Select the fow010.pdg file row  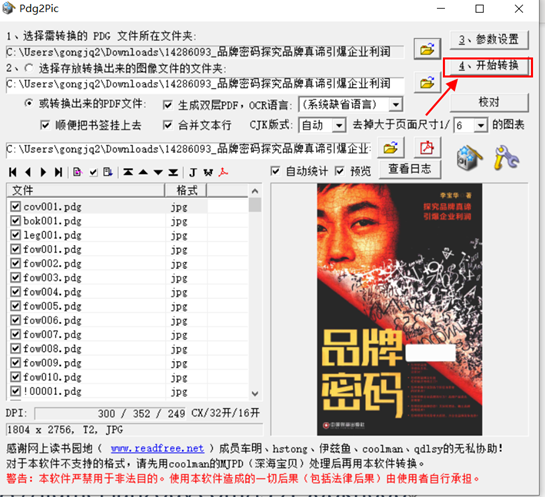click(x=127, y=377)
